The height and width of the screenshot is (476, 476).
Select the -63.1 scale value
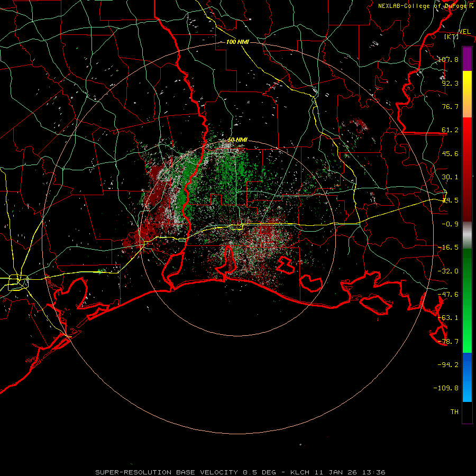pyautogui.click(x=448, y=318)
